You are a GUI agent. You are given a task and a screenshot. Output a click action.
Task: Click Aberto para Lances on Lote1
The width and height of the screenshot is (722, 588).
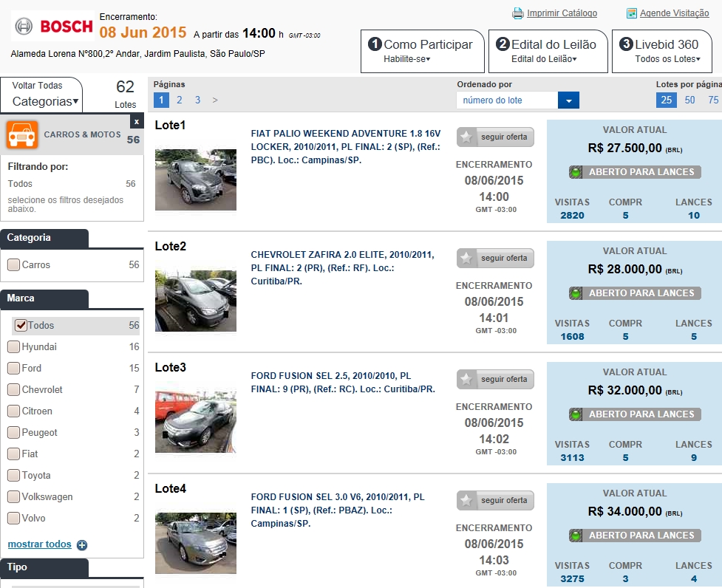635,172
